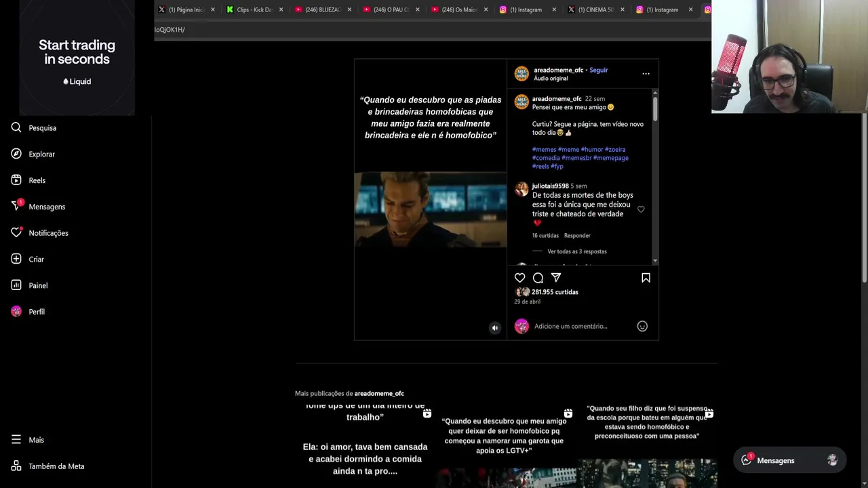Expand Ver todas as 3 respostas
Screen dimensions: 868x488
(577, 251)
